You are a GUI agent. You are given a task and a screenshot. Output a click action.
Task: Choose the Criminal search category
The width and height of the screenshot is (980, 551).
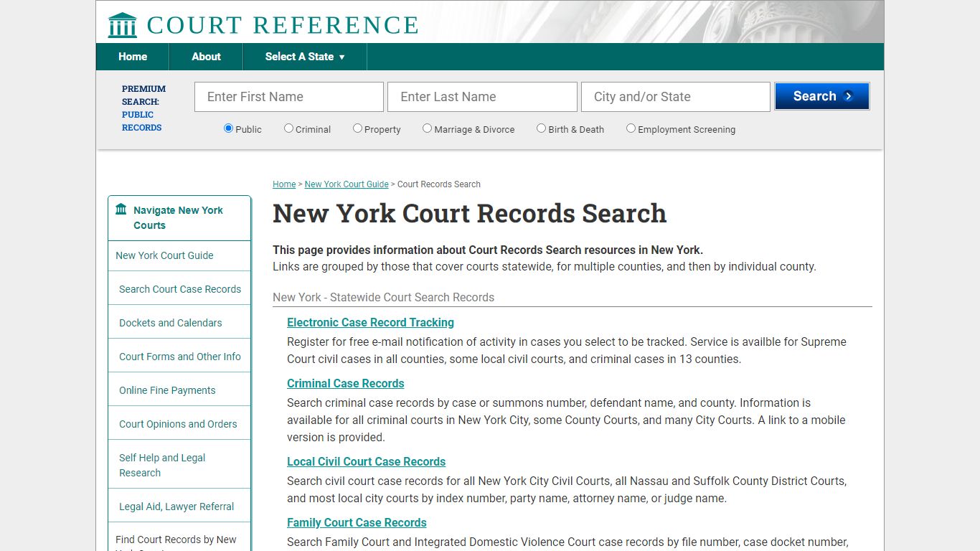point(288,127)
